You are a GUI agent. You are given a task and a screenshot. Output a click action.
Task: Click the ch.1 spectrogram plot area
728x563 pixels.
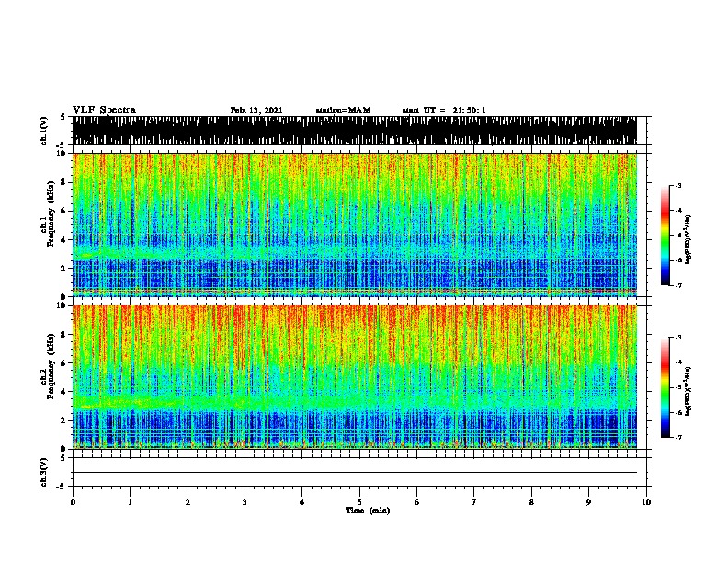355,224
